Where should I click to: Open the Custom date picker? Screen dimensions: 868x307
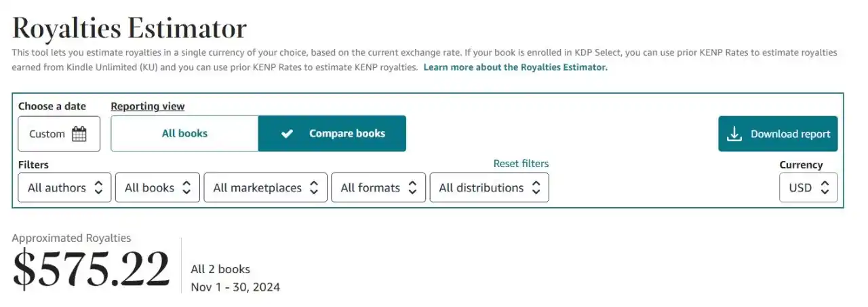(59, 134)
